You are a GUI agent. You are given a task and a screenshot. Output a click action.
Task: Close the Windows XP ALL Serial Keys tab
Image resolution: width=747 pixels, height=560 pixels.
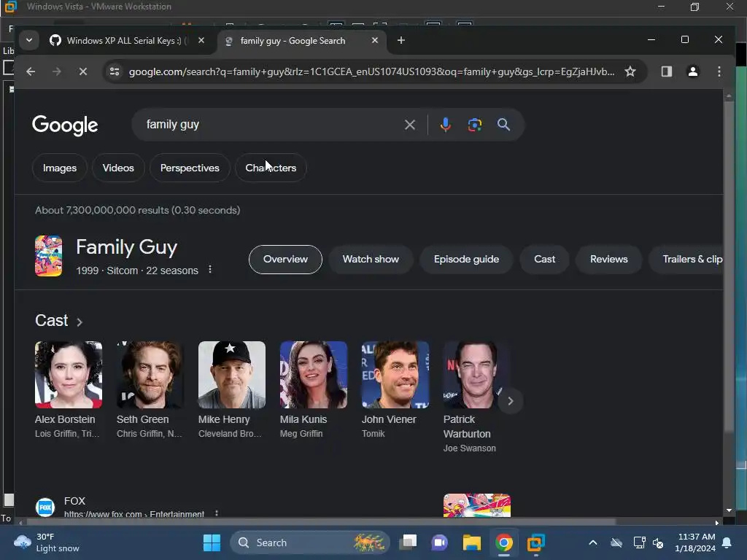click(201, 41)
